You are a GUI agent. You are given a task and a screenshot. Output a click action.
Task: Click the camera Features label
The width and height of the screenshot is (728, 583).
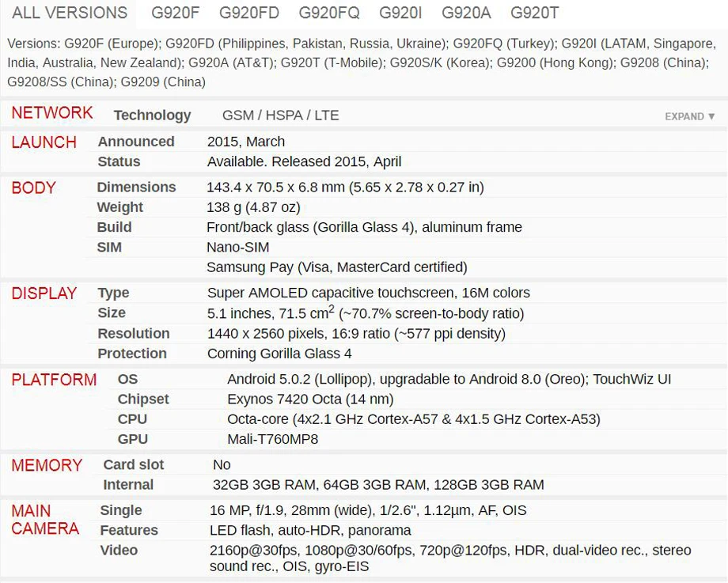click(129, 530)
